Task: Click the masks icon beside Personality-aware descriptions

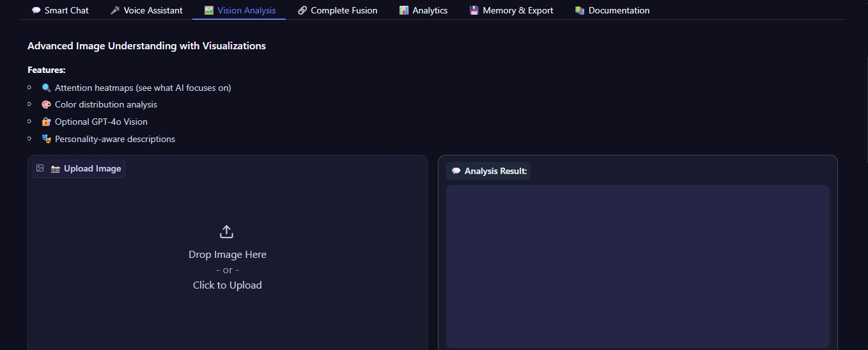Action: click(46, 139)
